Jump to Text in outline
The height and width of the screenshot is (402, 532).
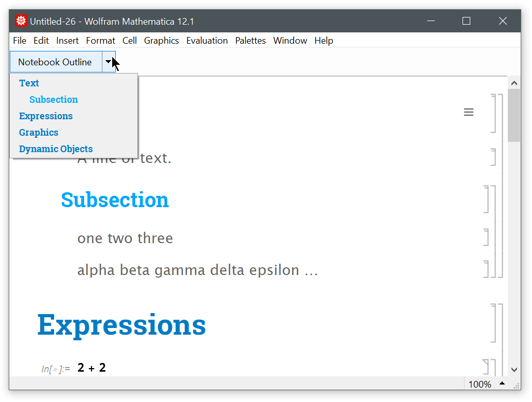pos(29,83)
